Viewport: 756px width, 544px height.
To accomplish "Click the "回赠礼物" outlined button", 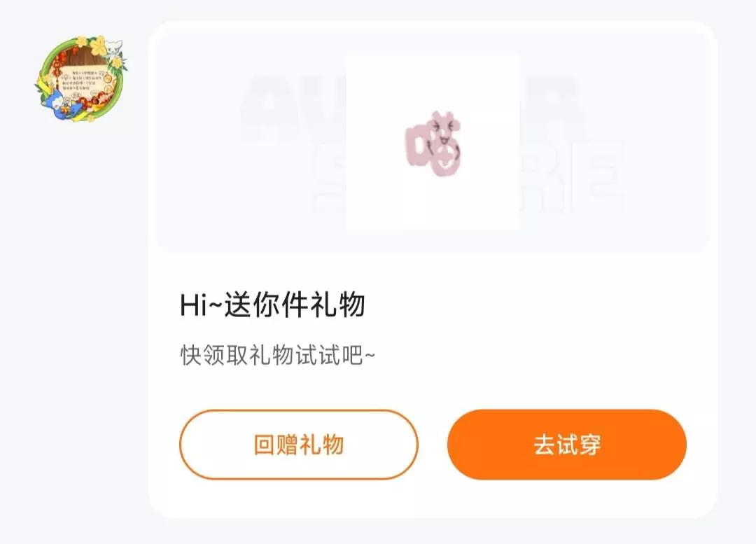I will point(298,444).
